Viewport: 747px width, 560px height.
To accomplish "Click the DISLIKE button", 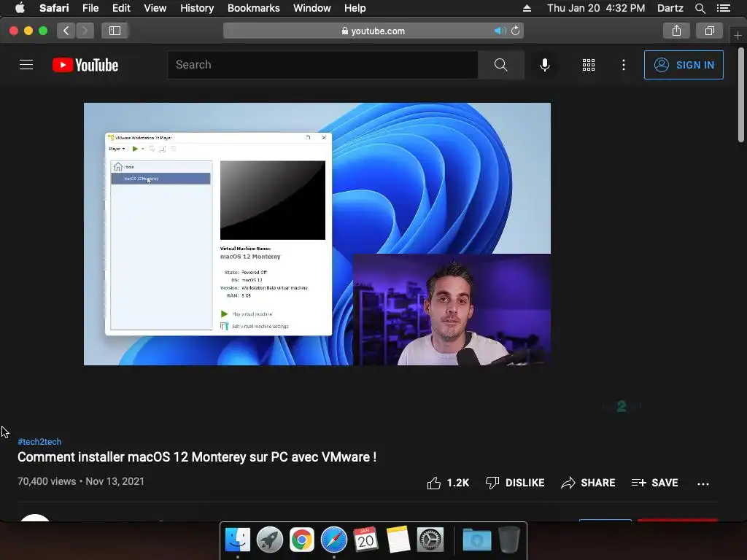I will coord(515,483).
